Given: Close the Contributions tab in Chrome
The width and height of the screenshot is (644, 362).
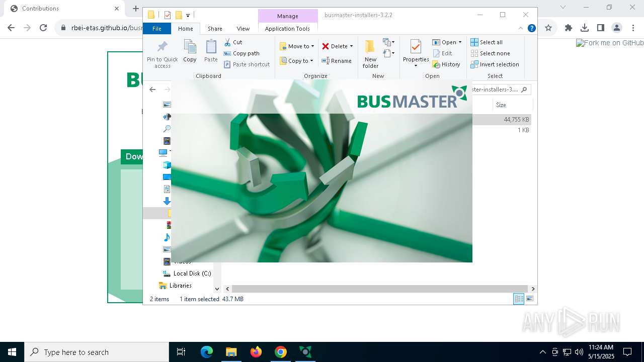Looking at the screenshot, I should (117, 9).
